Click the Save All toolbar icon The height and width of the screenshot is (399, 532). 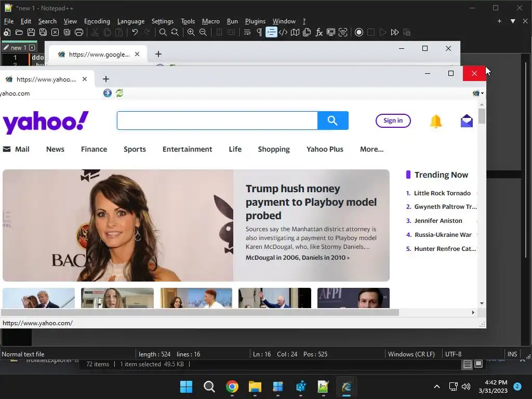click(x=43, y=32)
